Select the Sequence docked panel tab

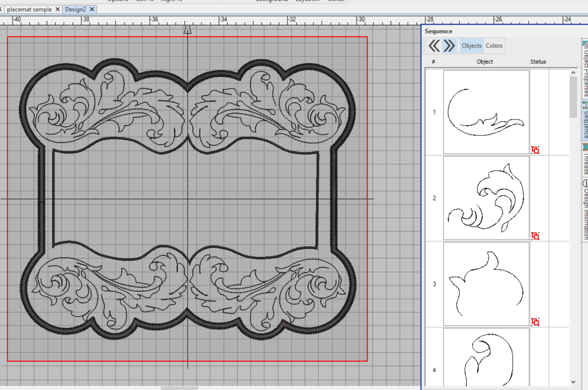(585, 120)
